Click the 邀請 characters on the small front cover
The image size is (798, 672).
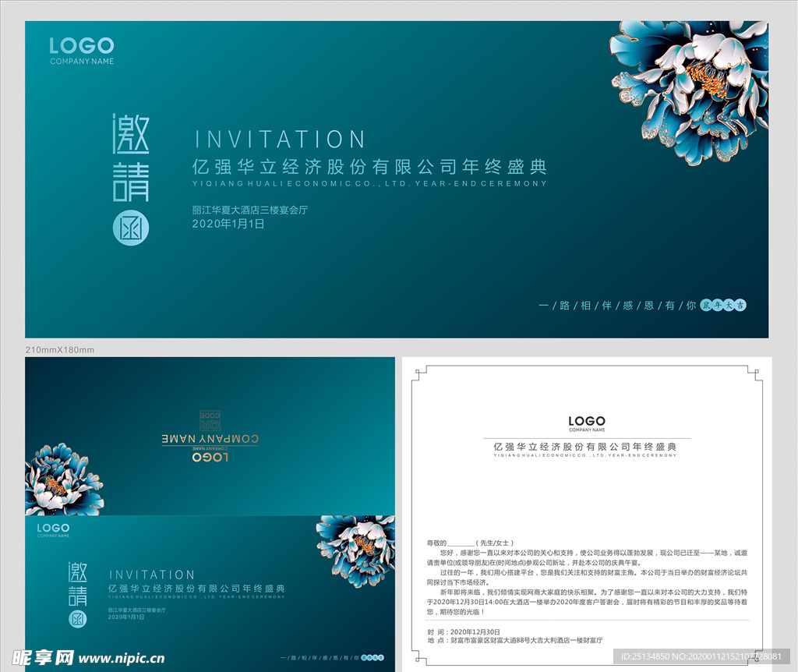coord(78,584)
